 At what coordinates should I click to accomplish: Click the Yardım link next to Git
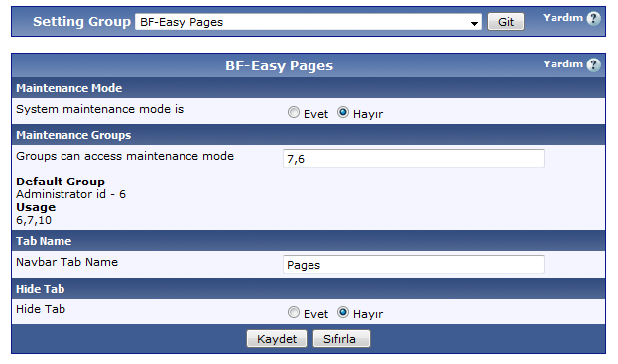click(x=562, y=18)
